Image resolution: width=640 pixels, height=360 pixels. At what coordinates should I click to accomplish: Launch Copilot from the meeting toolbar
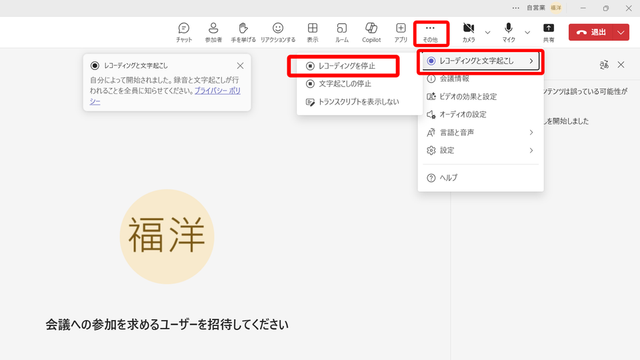coord(371,32)
